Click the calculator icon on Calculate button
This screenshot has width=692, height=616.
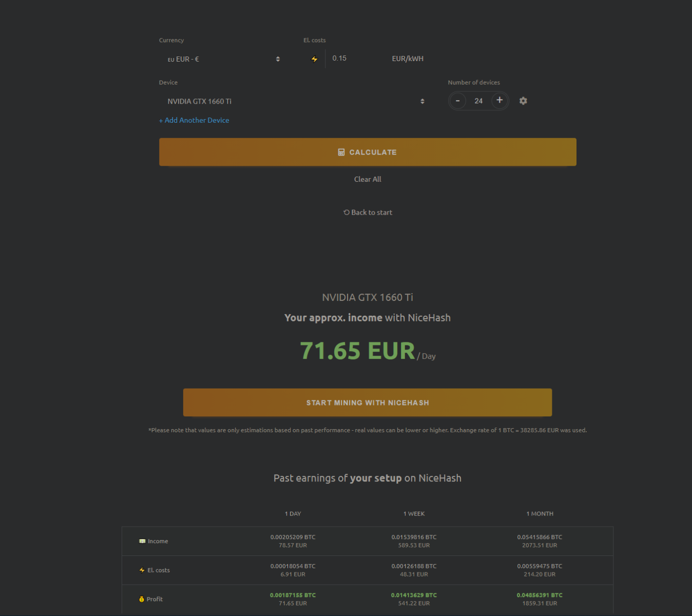[341, 152]
